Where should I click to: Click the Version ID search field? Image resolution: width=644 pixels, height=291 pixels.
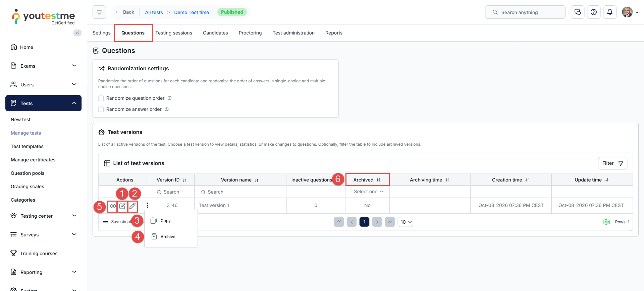coord(172,192)
